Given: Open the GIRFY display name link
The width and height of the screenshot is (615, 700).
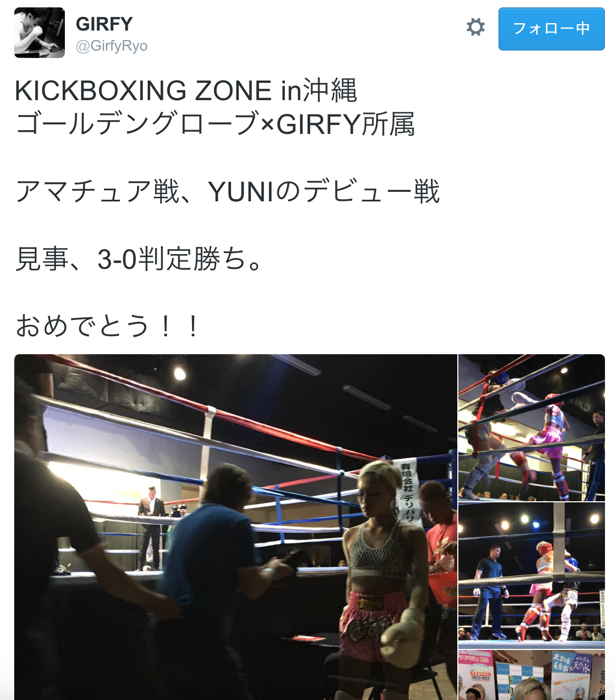Looking at the screenshot, I should click(104, 24).
